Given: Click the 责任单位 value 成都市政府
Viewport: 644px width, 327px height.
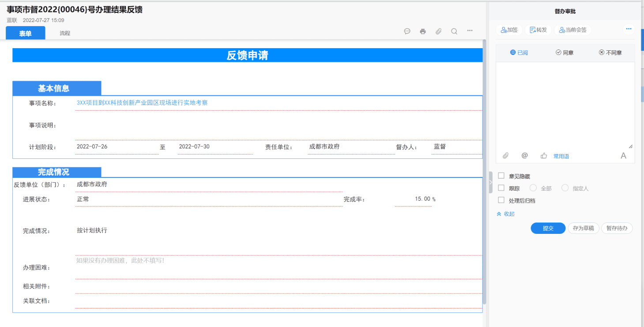Looking at the screenshot, I should [324, 147].
